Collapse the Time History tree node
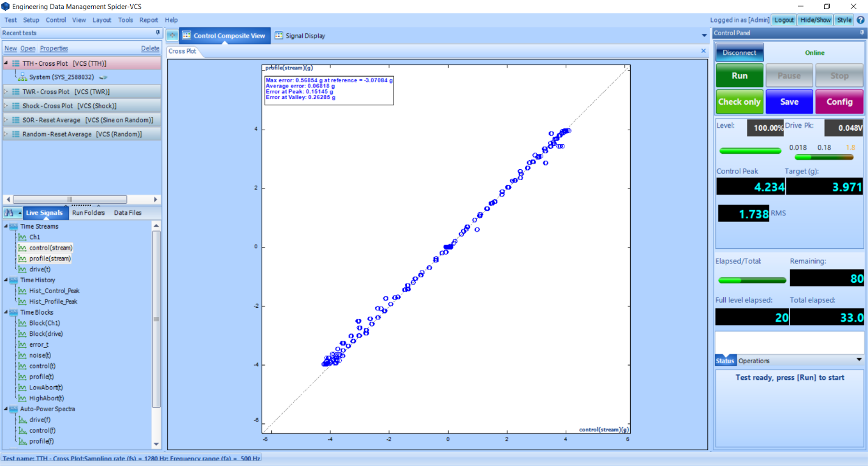The width and height of the screenshot is (868, 466). [5, 280]
